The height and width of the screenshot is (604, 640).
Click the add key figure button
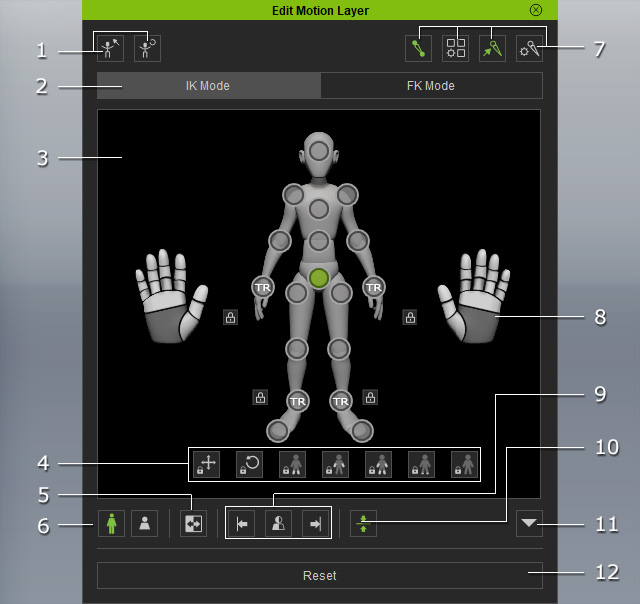click(x=278, y=524)
